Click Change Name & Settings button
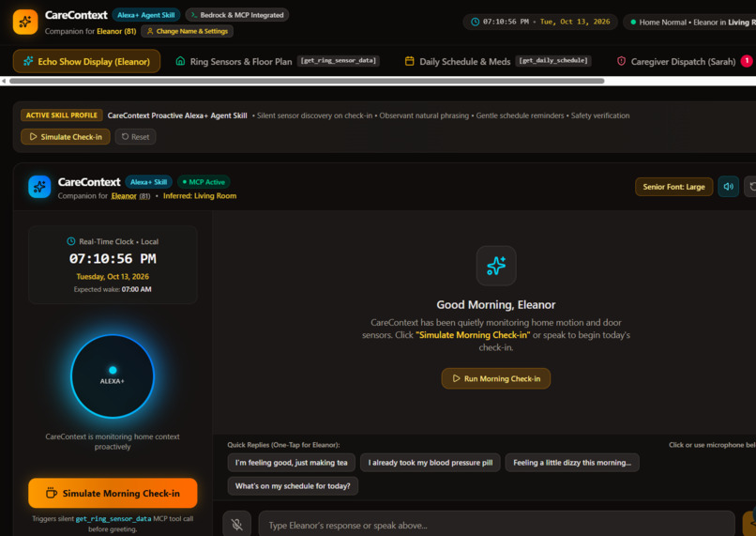Viewport: 756px width, 536px height. point(187,31)
